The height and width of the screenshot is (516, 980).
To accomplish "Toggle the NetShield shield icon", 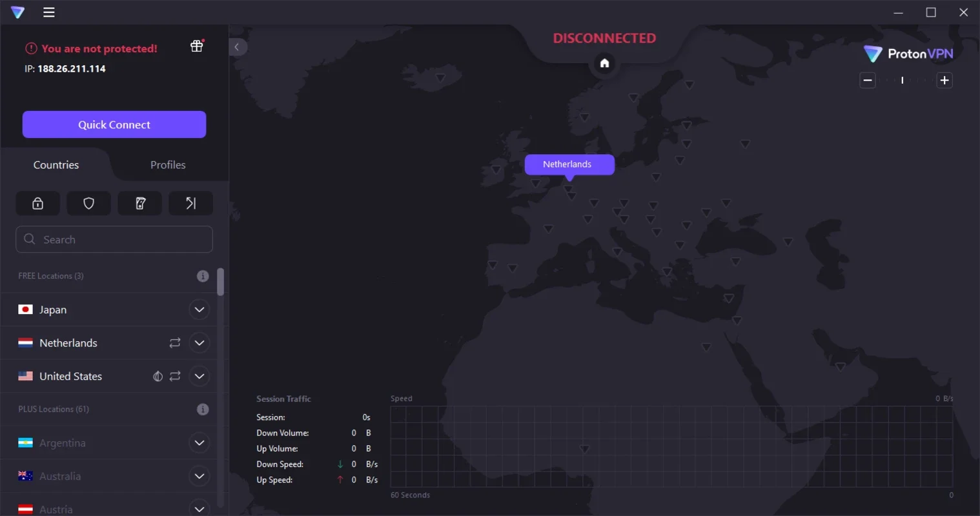I will click(89, 203).
